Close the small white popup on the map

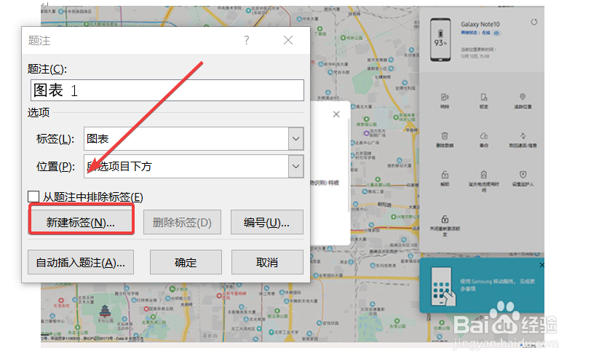tap(336, 114)
